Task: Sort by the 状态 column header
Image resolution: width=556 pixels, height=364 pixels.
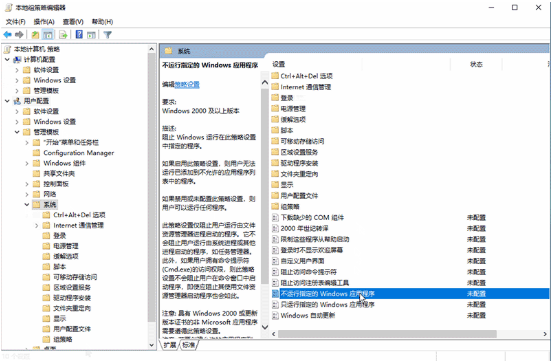Action: pyautogui.click(x=476, y=64)
